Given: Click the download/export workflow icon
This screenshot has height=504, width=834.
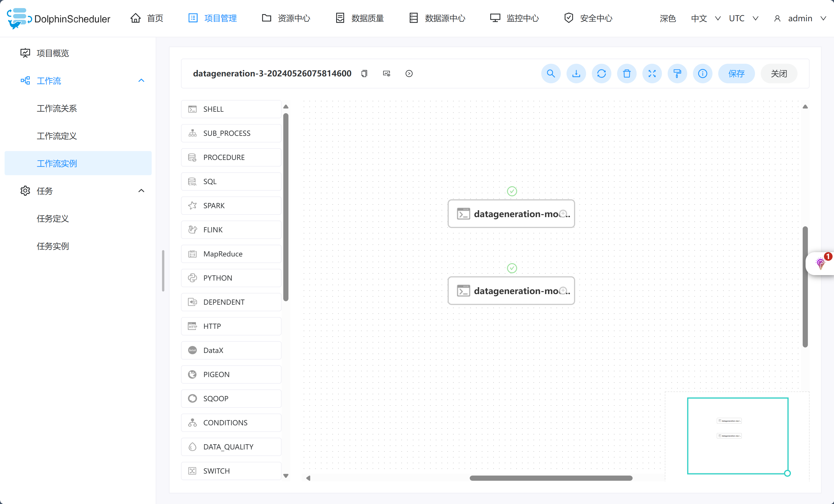Looking at the screenshot, I should point(576,74).
